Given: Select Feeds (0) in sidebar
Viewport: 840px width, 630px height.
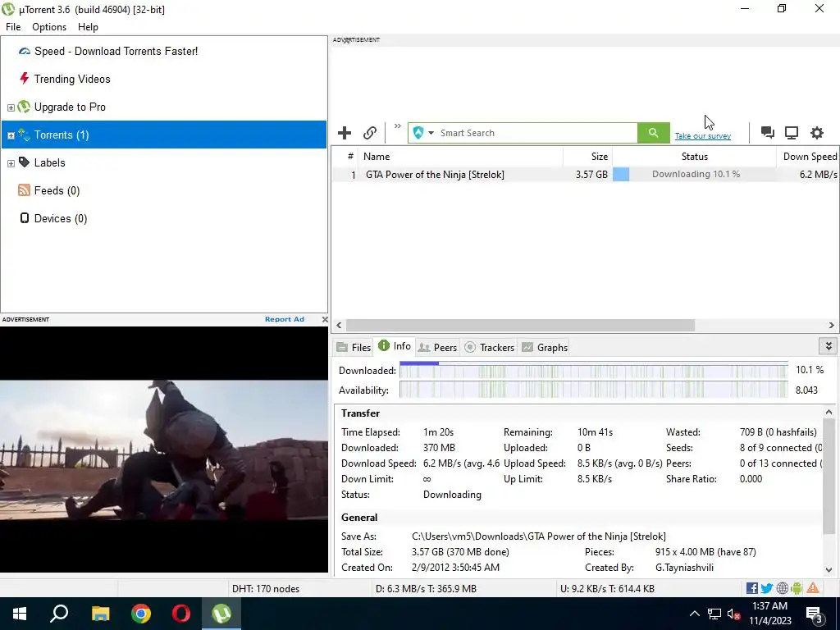Looking at the screenshot, I should point(57,190).
